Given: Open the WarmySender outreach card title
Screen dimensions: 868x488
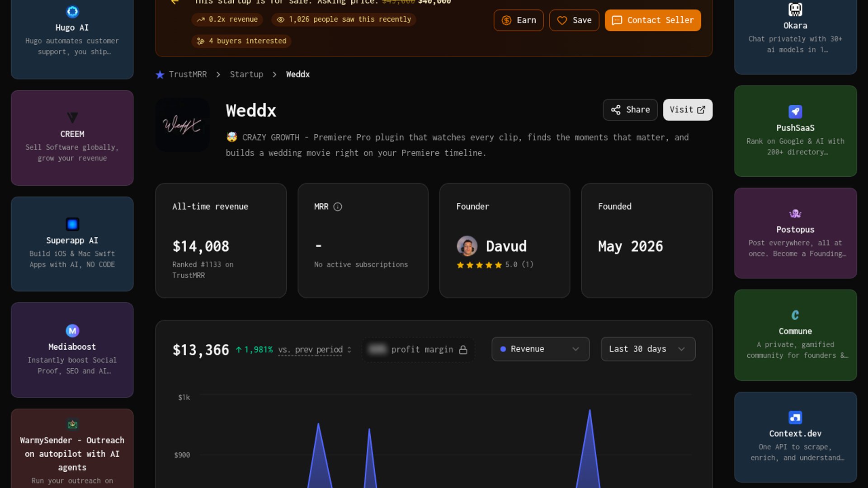Looking at the screenshot, I should coord(72,454).
